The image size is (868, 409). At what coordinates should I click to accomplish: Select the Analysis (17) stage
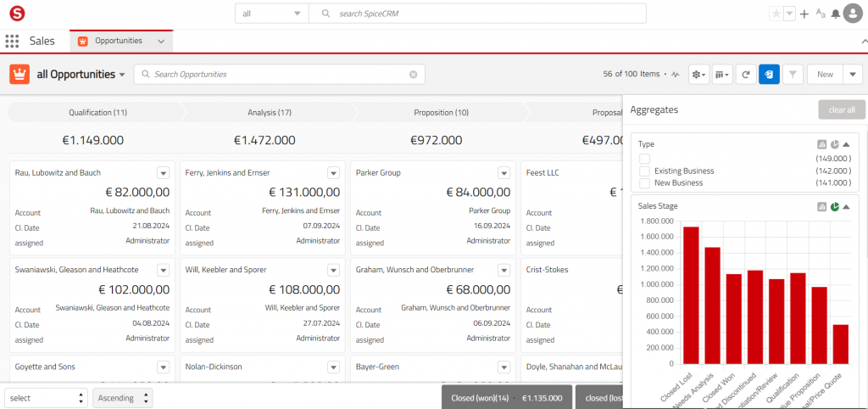pos(270,113)
